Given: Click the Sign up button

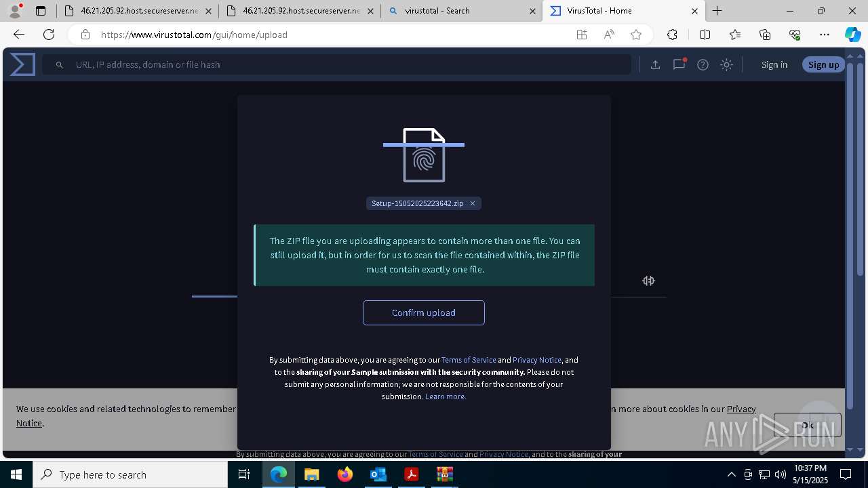Looking at the screenshot, I should click(x=824, y=64).
